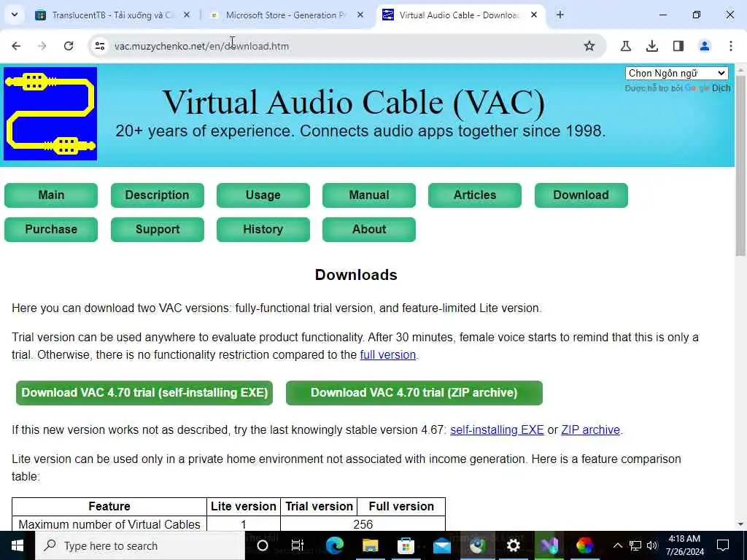Show hidden system tray icons
Viewport: 747px width, 560px height.
pos(617,545)
